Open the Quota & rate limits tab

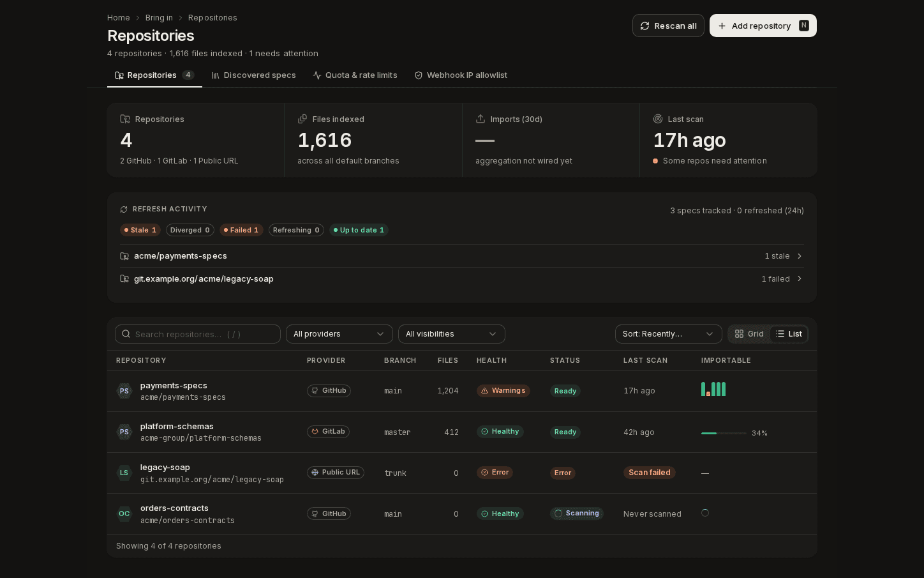click(x=355, y=75)
